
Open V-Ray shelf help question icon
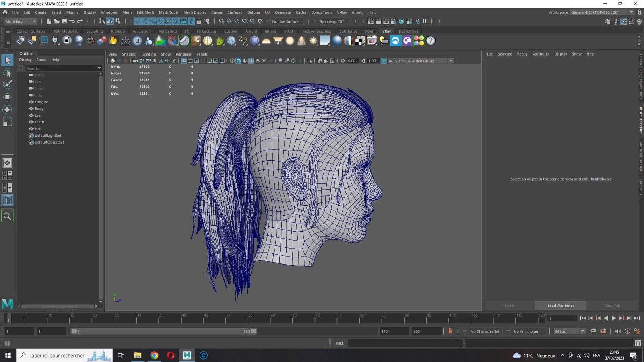[431, 41]
